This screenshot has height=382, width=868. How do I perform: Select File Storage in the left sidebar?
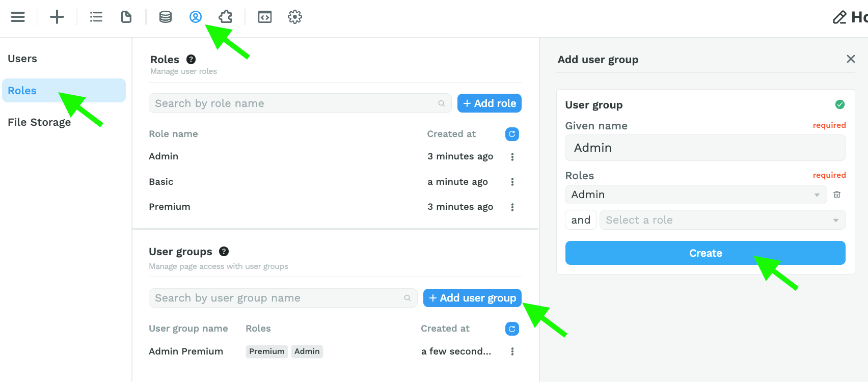[39, 122]
